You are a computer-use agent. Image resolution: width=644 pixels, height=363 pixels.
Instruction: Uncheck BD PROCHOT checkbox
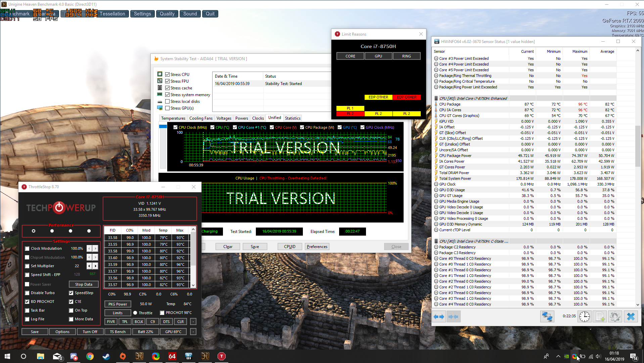27,302
